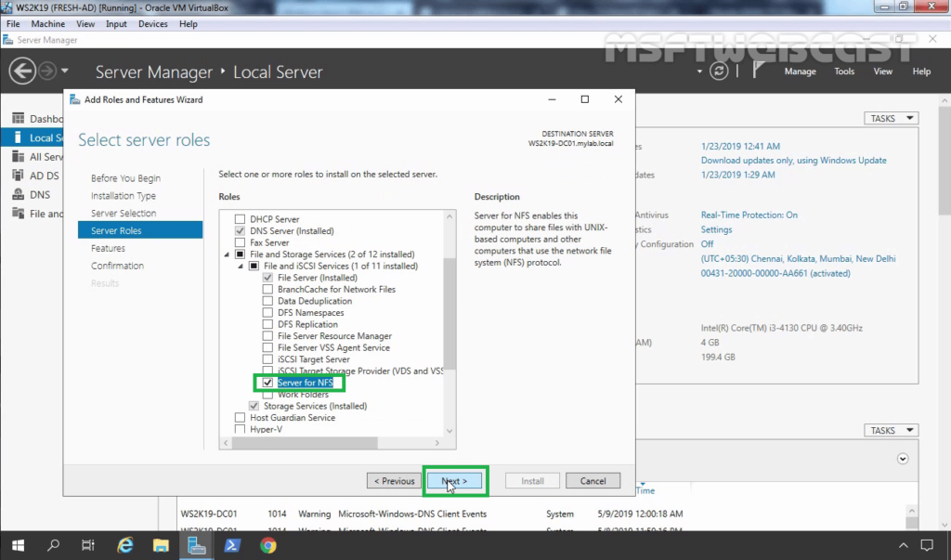Go to Features wizard step
The image size is (951, 560).
click(x=108, y=248)
